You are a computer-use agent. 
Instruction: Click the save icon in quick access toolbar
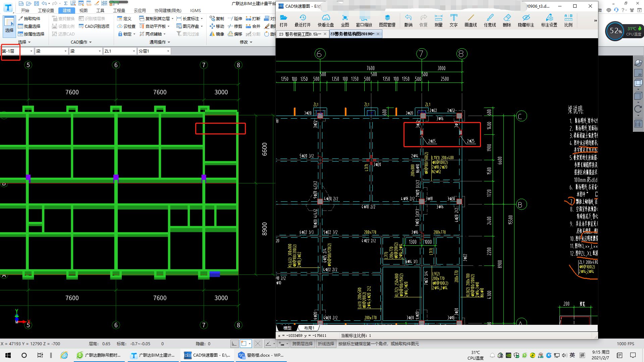(36, 3)
